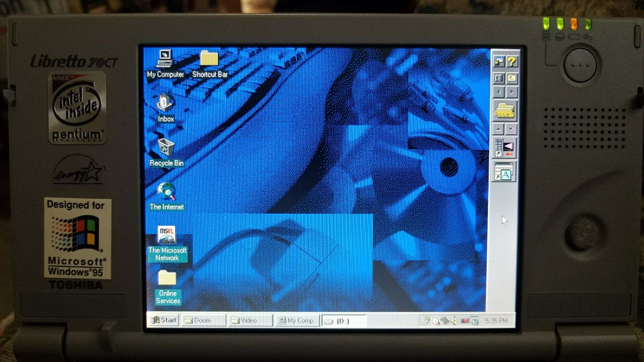Click the rightmost tray icon before clock
644x362 pixels.
[474, 321]
